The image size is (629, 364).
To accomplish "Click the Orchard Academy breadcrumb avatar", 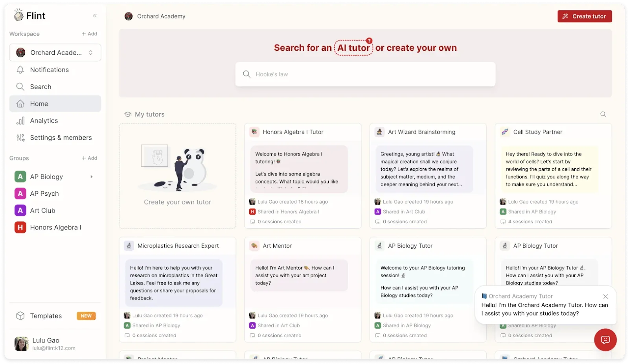I will (x=129, y=16).
